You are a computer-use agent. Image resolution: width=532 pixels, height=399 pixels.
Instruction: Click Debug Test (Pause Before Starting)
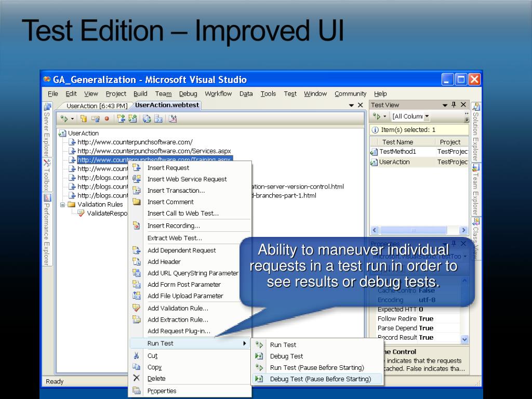coord(317,379)
